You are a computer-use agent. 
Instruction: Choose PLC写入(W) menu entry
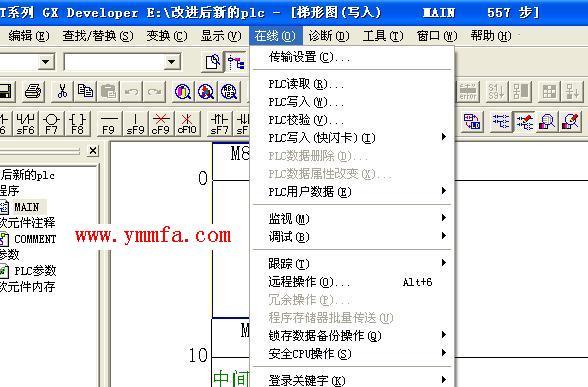[352, 102]
